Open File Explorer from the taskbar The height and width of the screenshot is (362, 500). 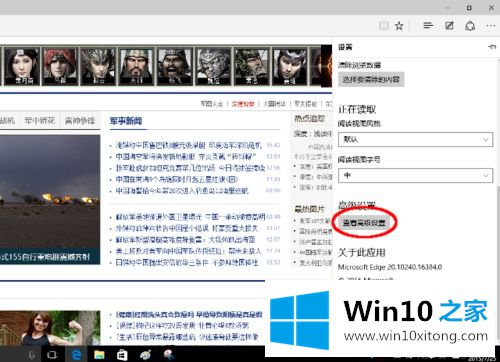(99, 355)
